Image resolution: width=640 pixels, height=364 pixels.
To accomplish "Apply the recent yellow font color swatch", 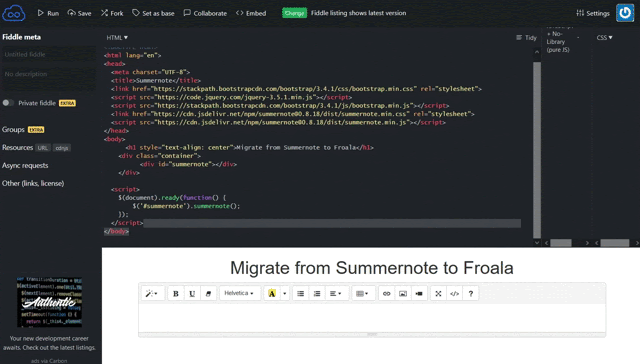I will [x=272, y=293].
